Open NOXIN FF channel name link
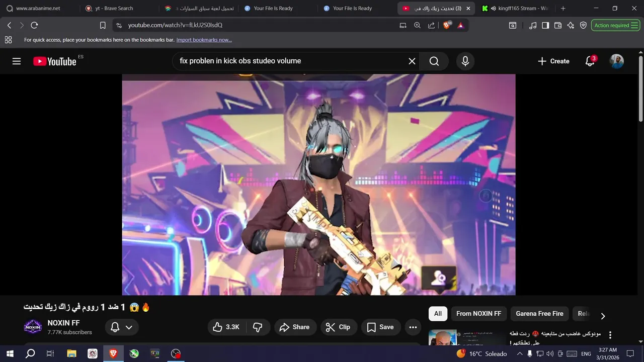 pyautogui.click(x=64, y=323)
